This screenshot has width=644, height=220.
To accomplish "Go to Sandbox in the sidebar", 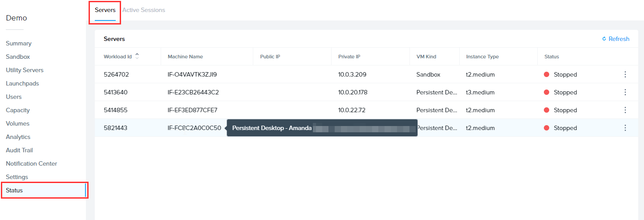I will pos(18,57).
